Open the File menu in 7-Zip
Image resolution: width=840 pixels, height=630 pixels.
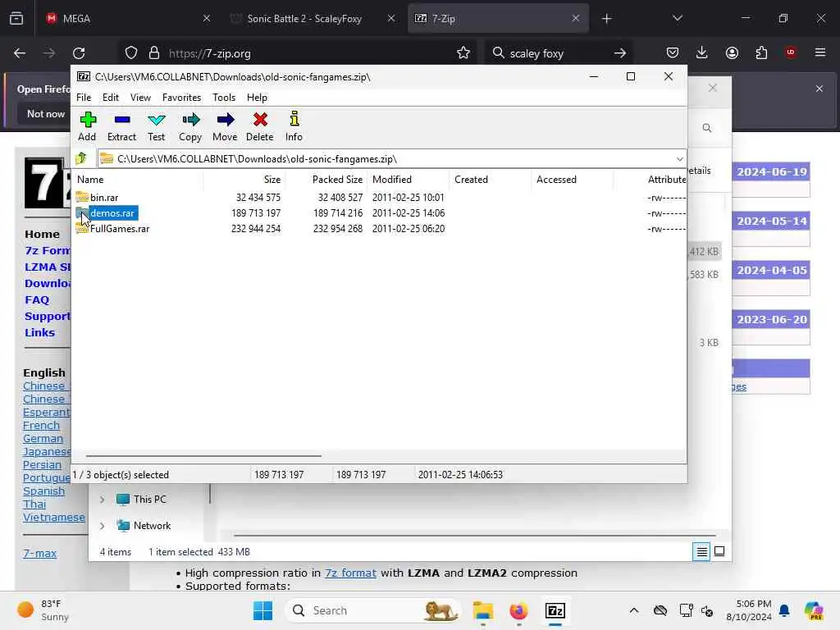point(84,98)
